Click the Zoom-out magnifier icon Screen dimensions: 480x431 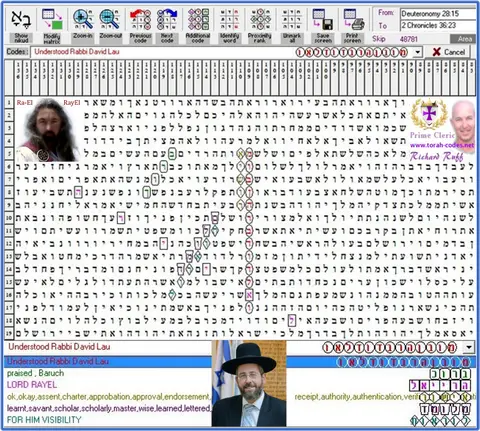(x=110, y=19)
